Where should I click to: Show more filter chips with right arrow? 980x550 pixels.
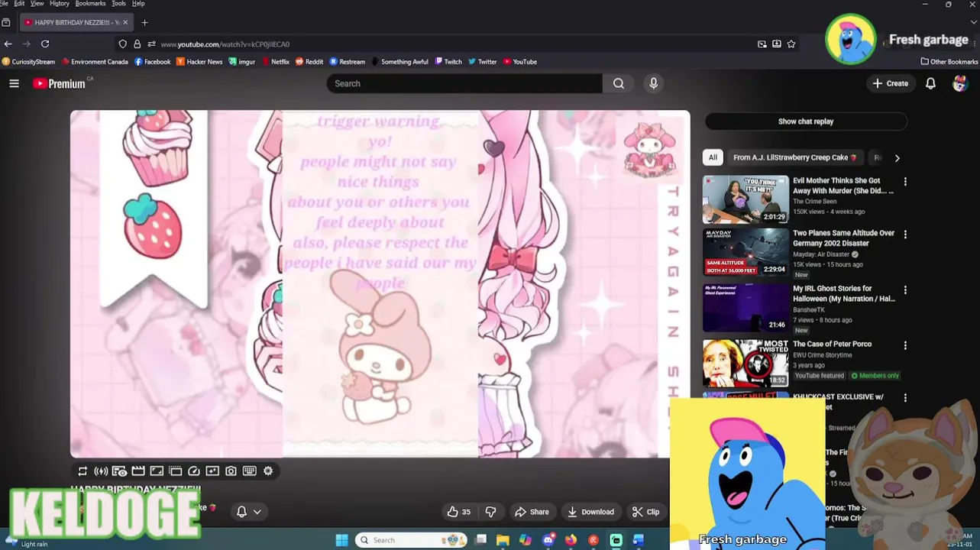tap(897, 158)
